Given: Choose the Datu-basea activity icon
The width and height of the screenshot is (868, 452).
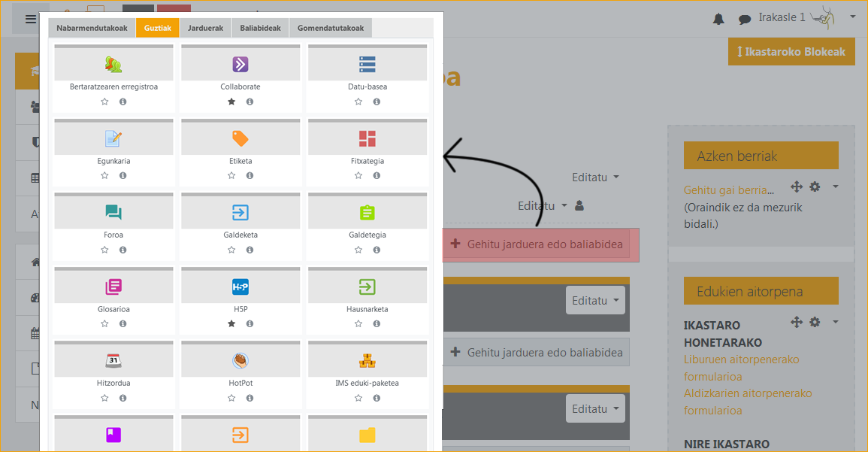Looking at the screenshot, I should (367, 64).
